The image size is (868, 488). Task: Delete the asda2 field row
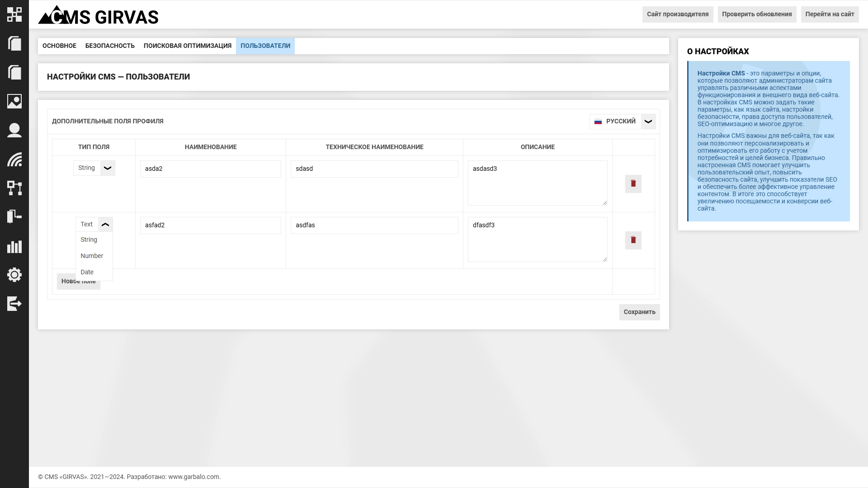pyautogui.click(x=633, y=184)
